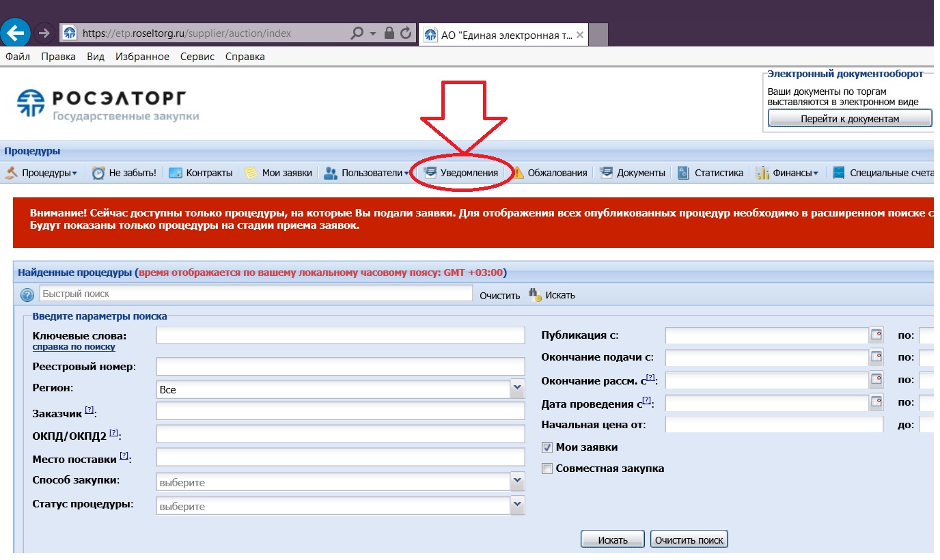Open calendar picker for Публикация с field
The image size is (940, 560).
click(x=876, y=335)
